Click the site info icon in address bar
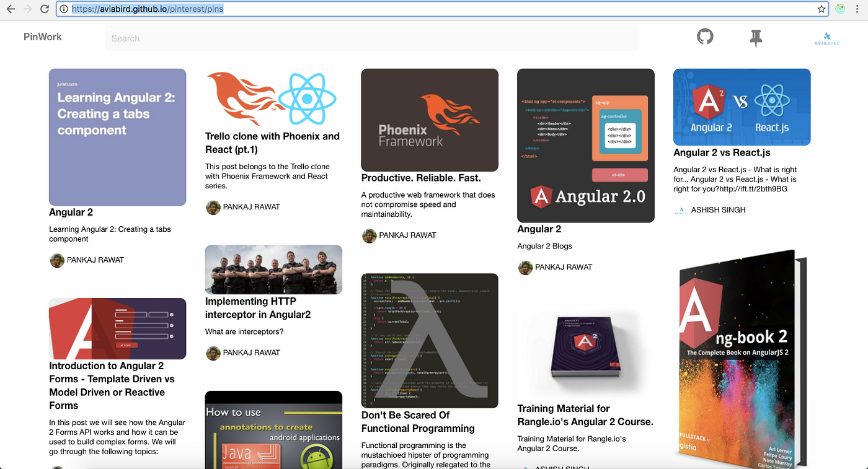Screen dimensions: 868x469 point(65,9)
